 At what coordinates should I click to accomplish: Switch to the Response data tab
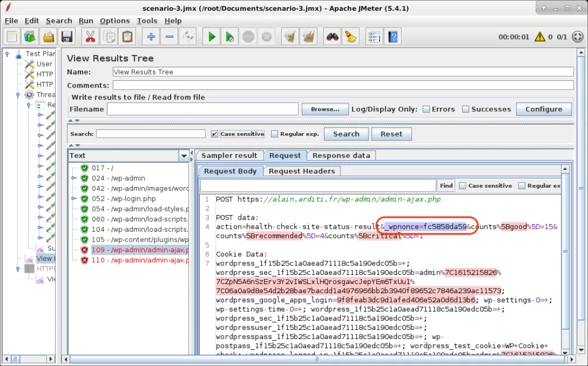tap(341, 155)
